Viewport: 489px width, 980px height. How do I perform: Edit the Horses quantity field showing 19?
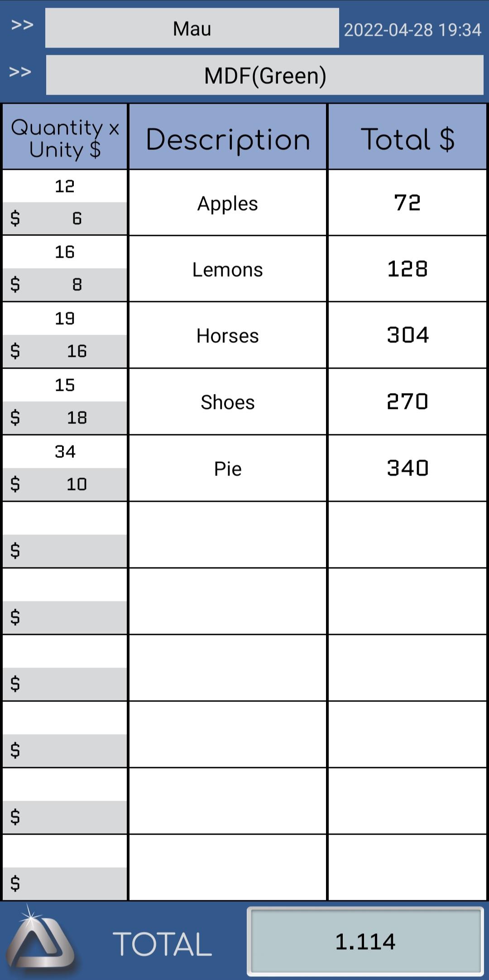click(x=65, y=318)
